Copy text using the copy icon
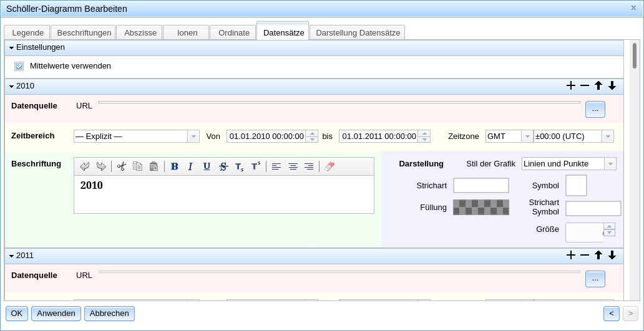The image size is (644, 331). (137, 166)
